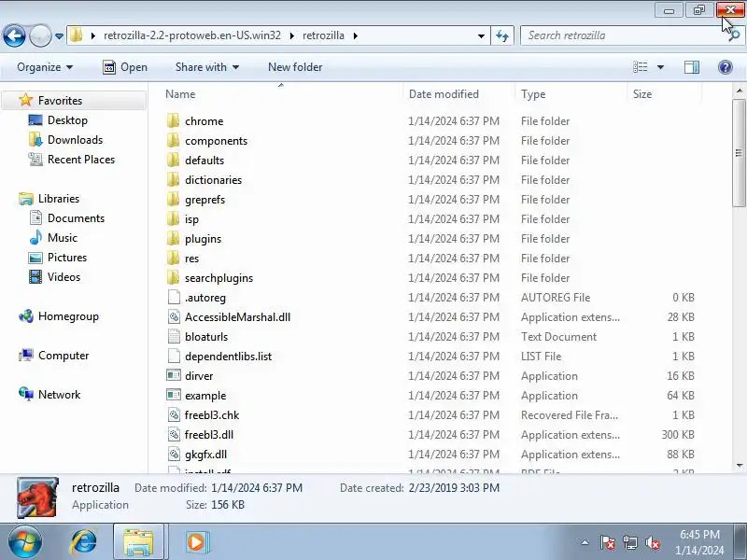Expand the retrozilla breadcrumb arrow
The width and height of the screenshot is (747, 560).
coord(356,35)
